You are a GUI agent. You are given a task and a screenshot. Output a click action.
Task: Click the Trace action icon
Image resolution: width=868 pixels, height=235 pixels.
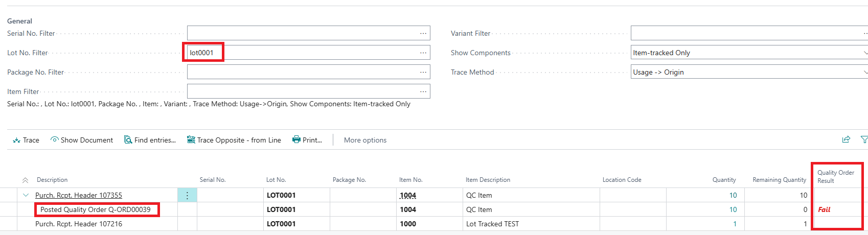tap(17, 140)
